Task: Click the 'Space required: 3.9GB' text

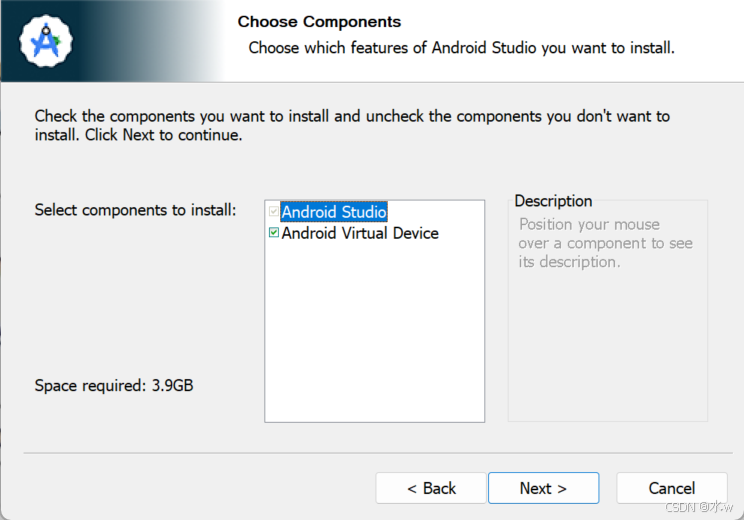Action: [114, 385]
